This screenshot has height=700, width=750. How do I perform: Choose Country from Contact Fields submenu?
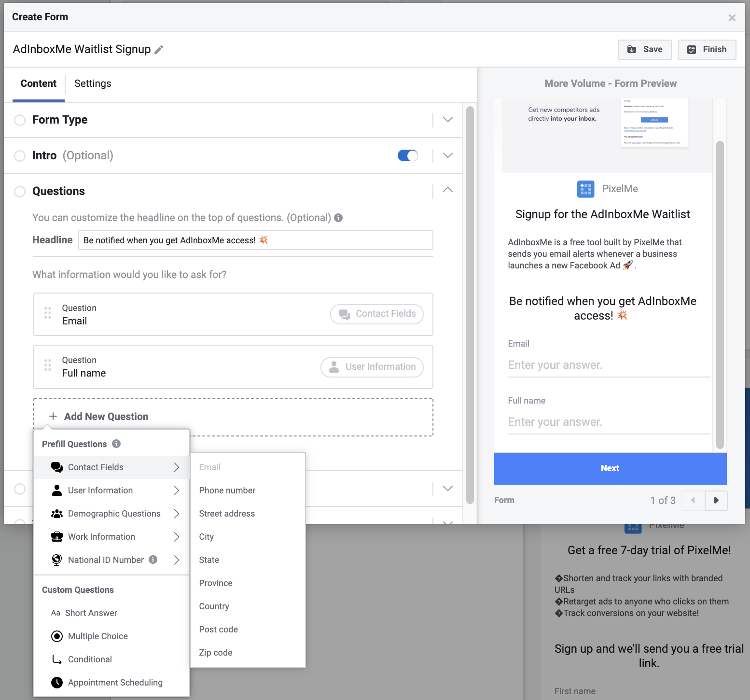(x=248, y=606)
